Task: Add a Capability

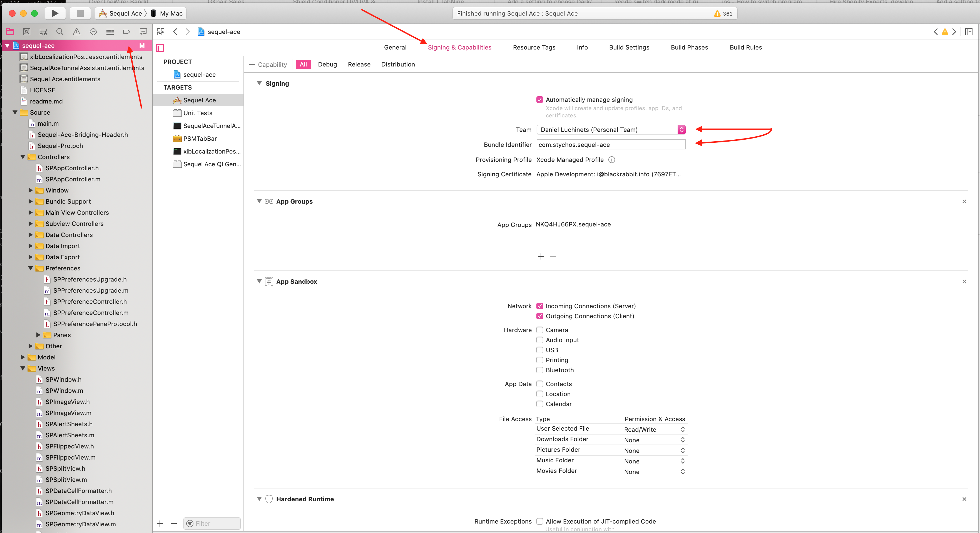Action: (x=268, y=65)
